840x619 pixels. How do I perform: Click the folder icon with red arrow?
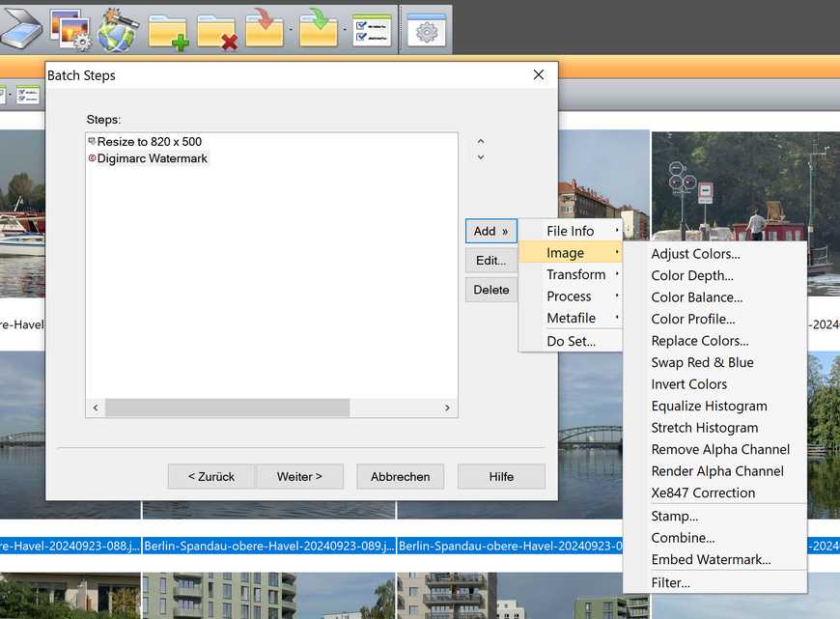click(x=264, y=29)
